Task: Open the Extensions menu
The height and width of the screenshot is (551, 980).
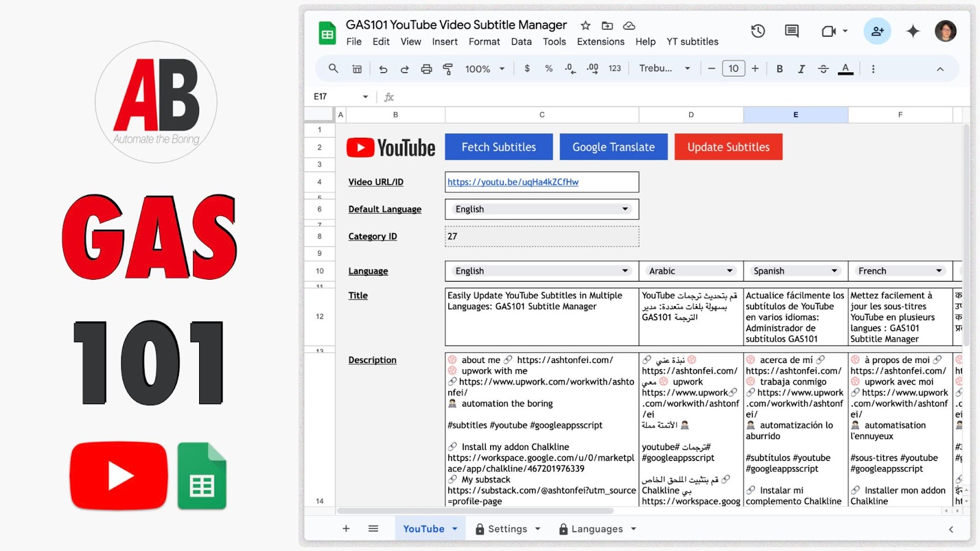Action: (x=600, y=42)
